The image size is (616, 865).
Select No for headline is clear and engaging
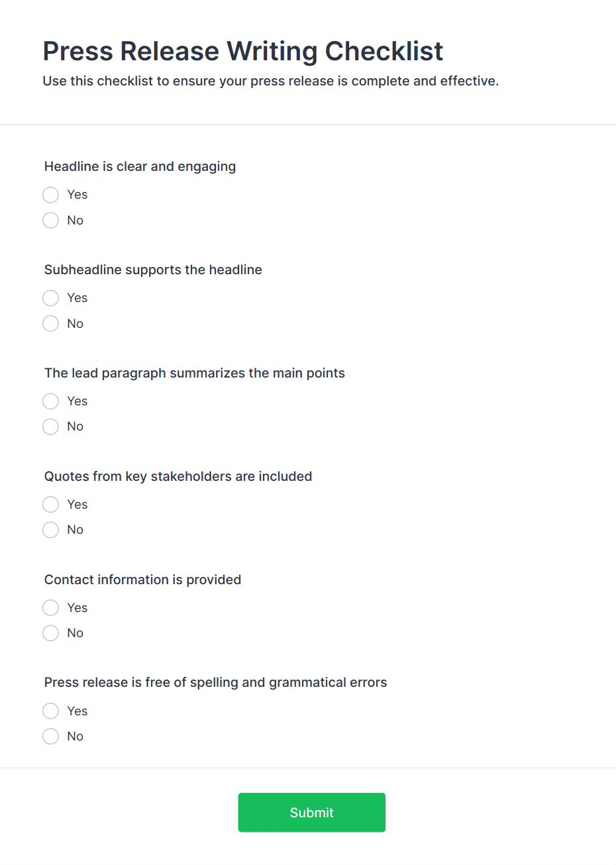coord(51,221)
